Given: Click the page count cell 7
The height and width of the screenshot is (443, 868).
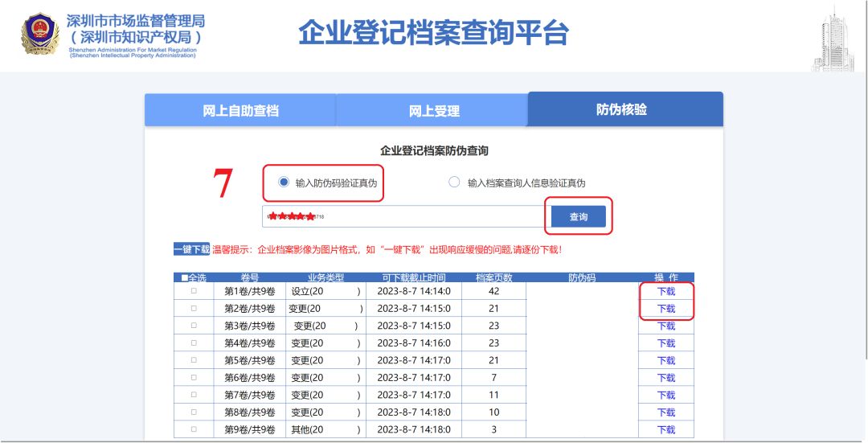Looking at the screenshot, I should [493, 378].
